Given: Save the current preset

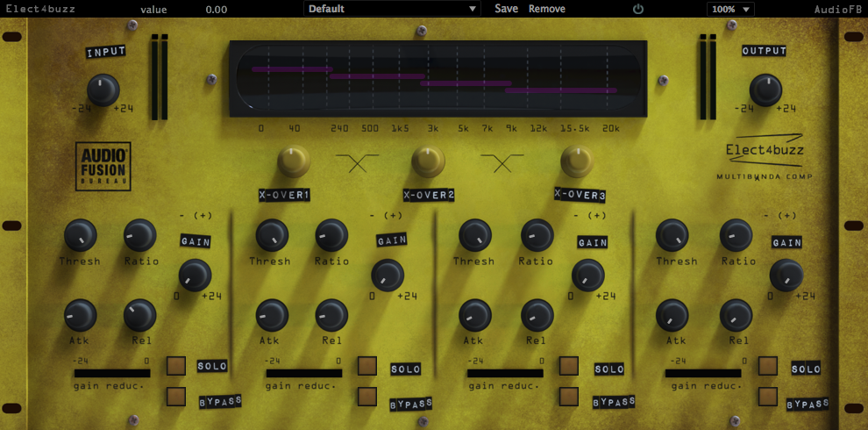Looking at the screenshot, I should click(507, 9).
